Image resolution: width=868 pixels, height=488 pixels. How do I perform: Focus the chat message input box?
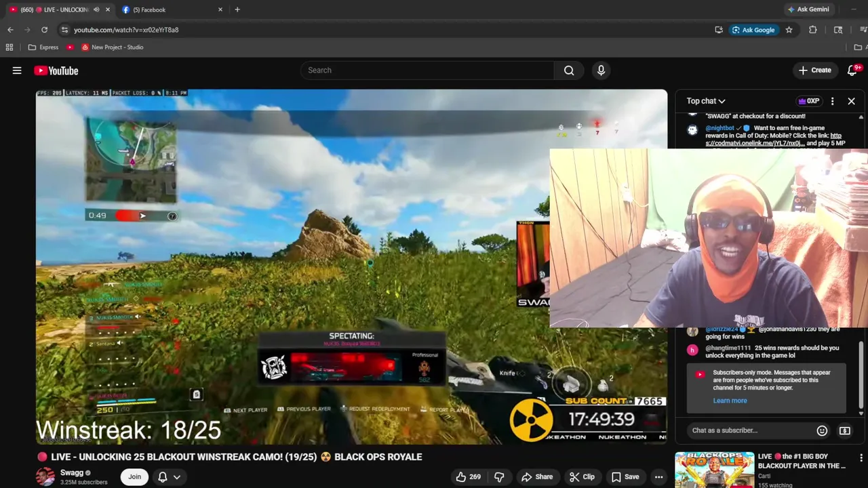[750, 430]
